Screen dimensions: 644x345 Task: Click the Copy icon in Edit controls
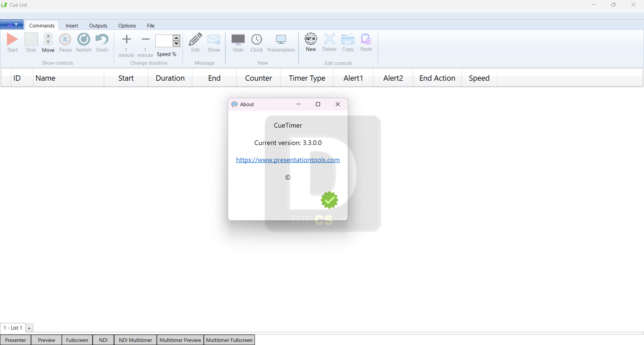[x=348, y=39]
